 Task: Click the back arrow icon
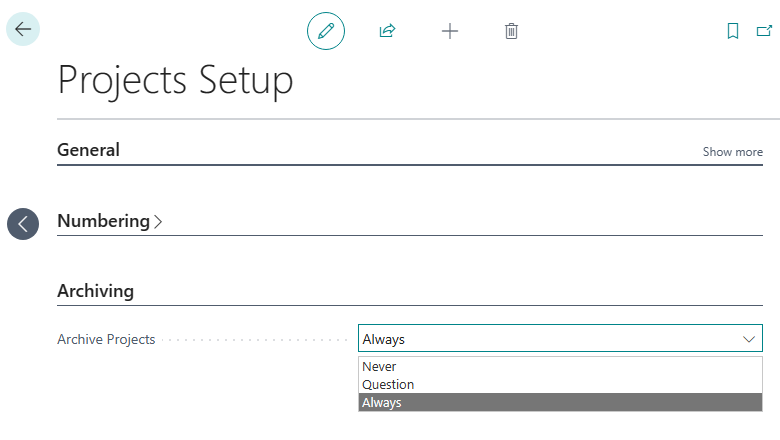click(x=23, y=29)
